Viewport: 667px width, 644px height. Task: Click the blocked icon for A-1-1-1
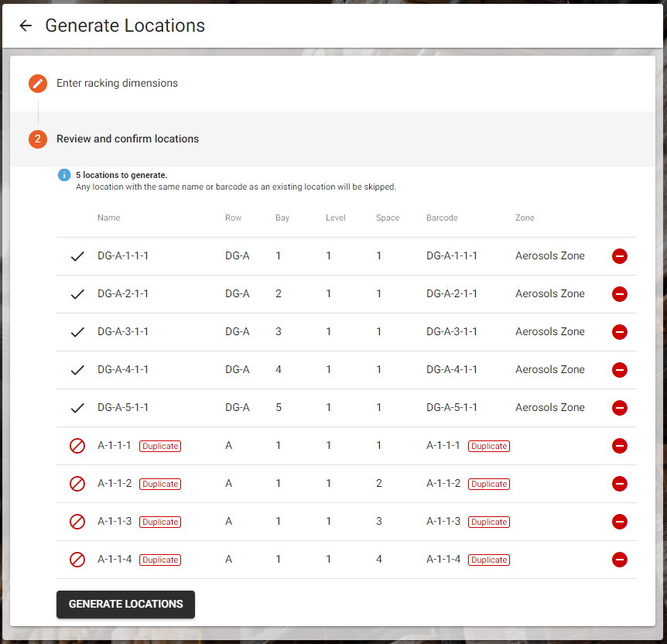click(x=77, y=446)
